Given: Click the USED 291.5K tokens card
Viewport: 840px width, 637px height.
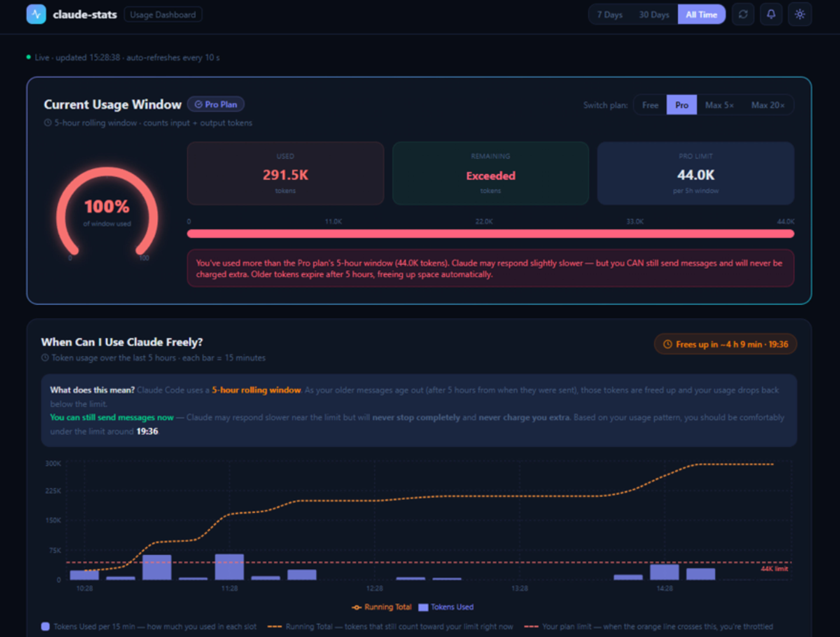Looking at the screenshot, I should (x=285, y=173).
